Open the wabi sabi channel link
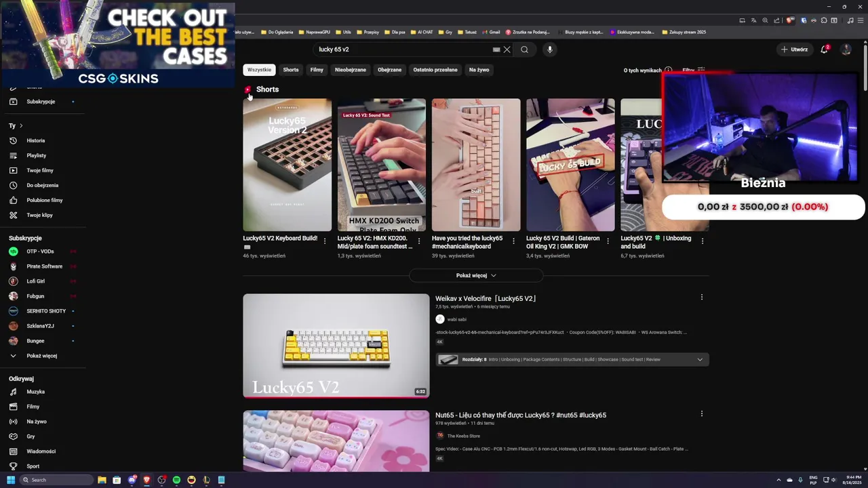 pos(457,319)
